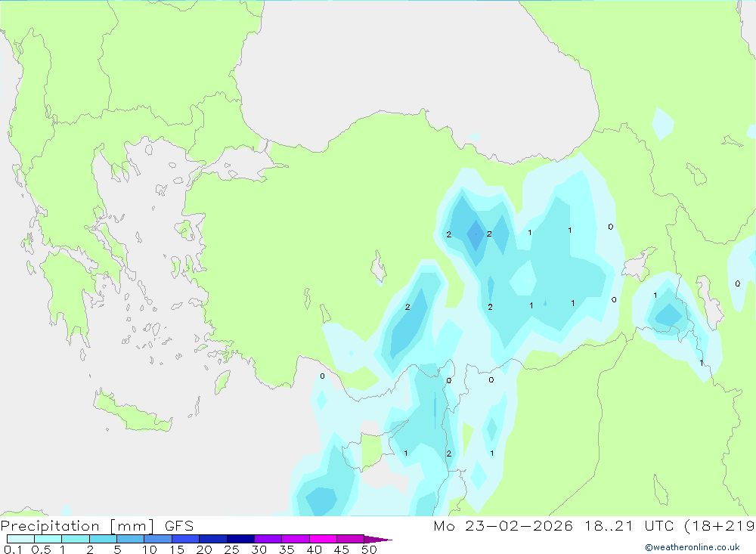The image size is (756, 554).
Task: Click the '40' legend scale label
Action: 314,549
